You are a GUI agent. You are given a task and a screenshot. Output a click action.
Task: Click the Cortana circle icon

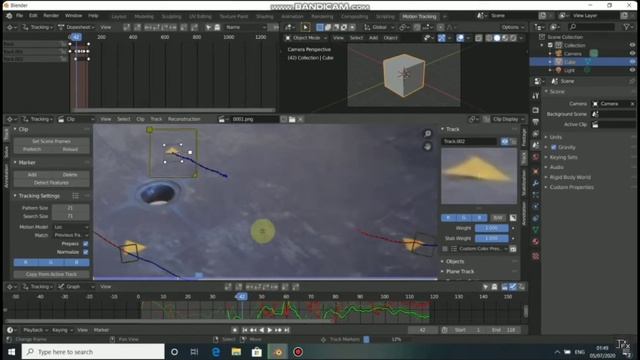point(174,352)
